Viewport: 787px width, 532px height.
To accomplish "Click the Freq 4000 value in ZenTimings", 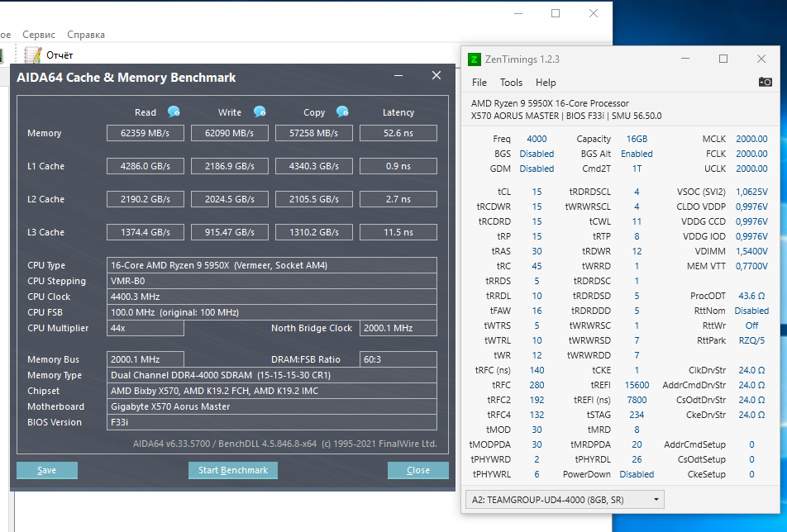I will 537,139.
